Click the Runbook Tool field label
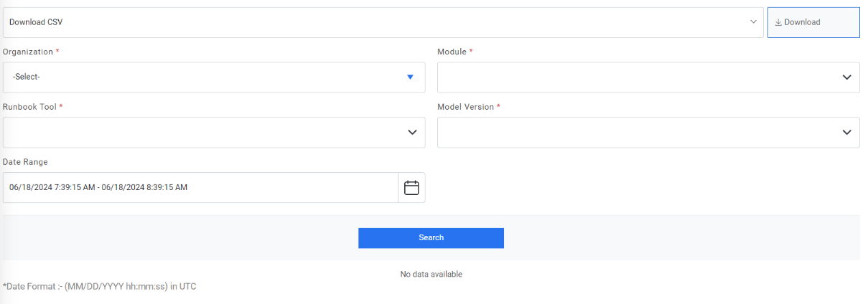 tap(30, 107)
